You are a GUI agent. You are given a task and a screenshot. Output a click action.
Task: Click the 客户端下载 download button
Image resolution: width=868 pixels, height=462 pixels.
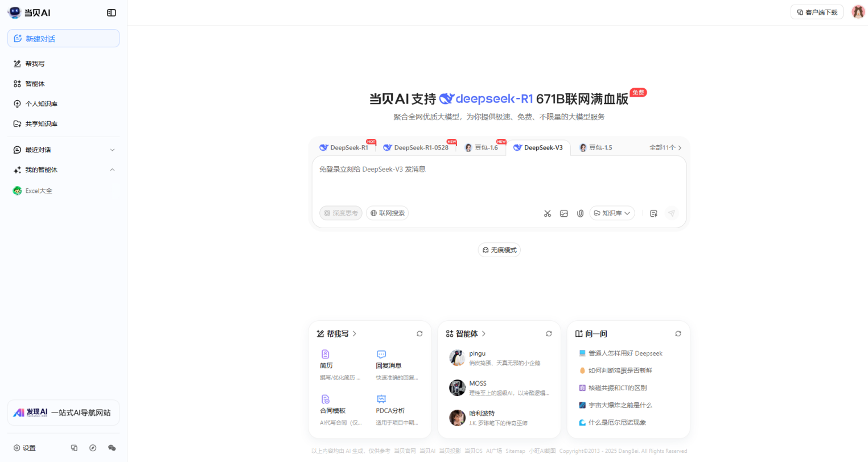pyautogui.click(x=817, y=11)
